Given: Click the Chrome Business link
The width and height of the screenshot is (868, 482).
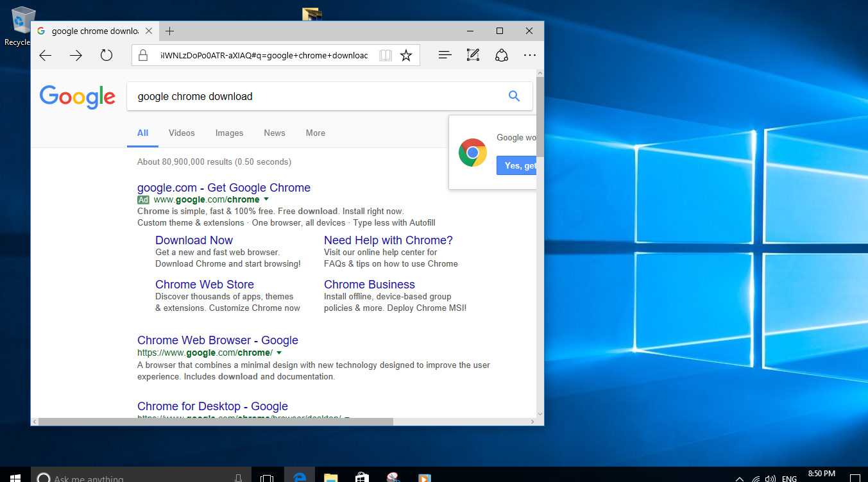Looking at the screenshot, I should tap(370, 285).
